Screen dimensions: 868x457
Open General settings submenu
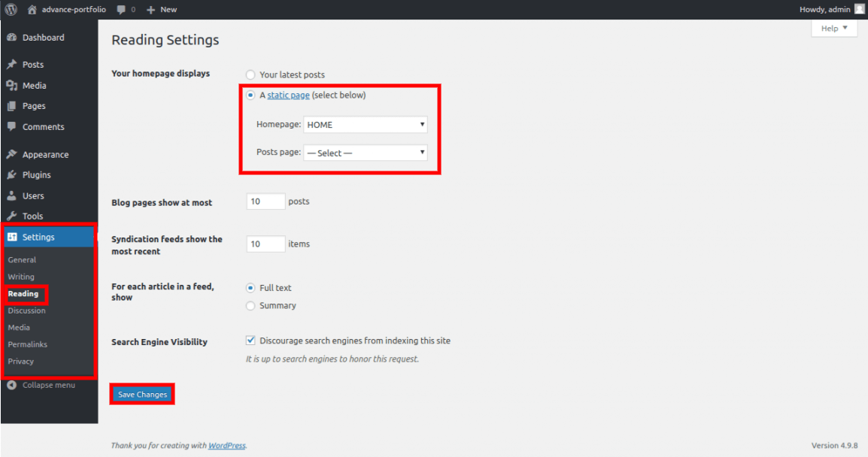click(22, 259)
